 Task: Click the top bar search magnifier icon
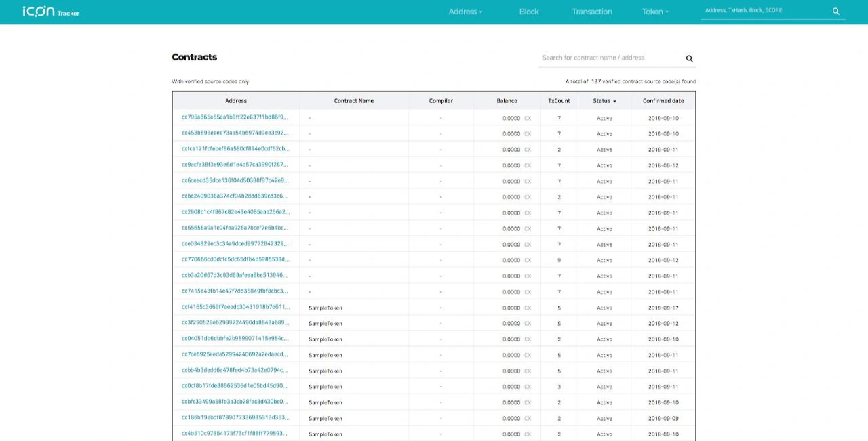coord(836,12)
